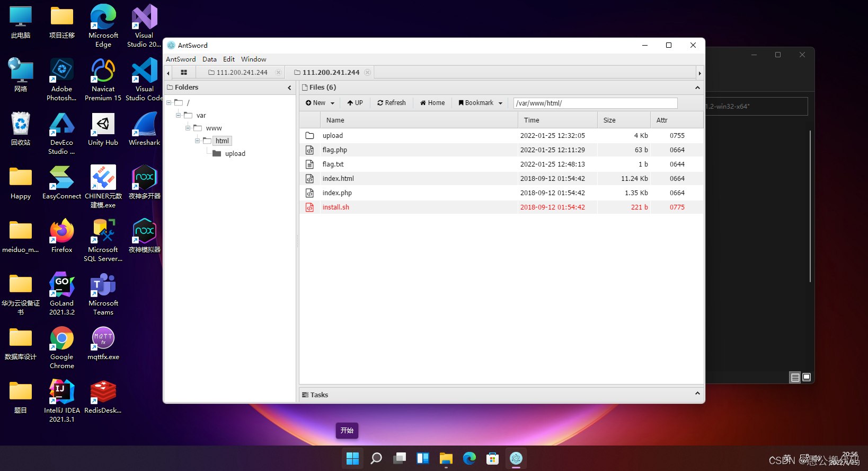Image resolution: width=868 pixels, height=471 pixels.
Task: Select the flag.txt file icon
Action: (309, 164)
